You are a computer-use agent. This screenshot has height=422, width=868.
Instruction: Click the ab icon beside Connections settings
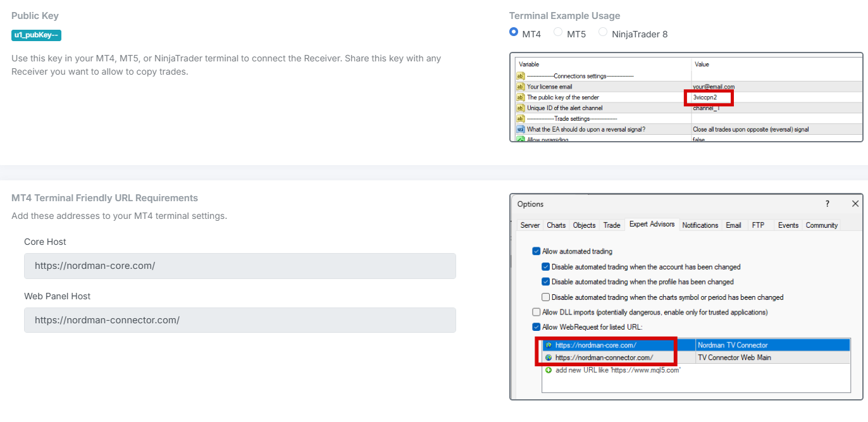click(x=521, y=76)
